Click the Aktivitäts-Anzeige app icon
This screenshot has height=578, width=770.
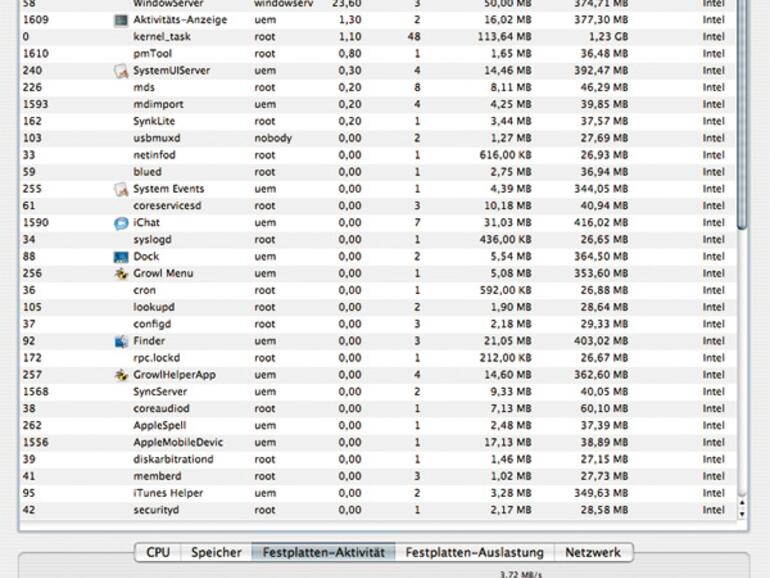coord(121,20)
